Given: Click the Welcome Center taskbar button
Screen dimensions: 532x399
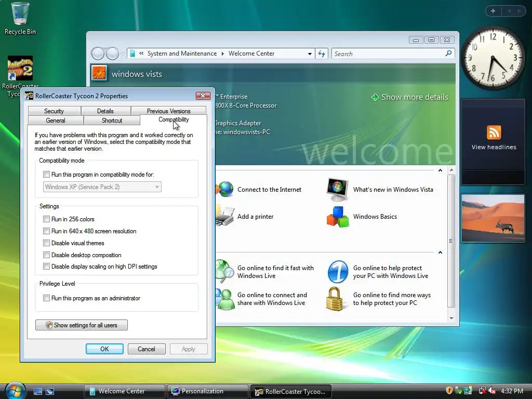Looking at the screenshot, I should 124,391.
